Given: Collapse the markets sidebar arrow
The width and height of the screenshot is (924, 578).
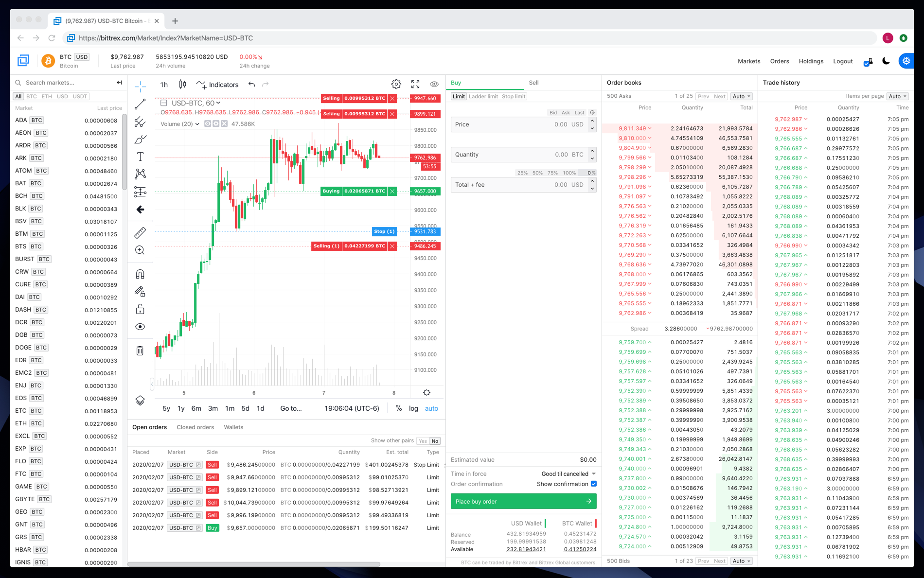Looking at the screenshot, I should point(119,83).
